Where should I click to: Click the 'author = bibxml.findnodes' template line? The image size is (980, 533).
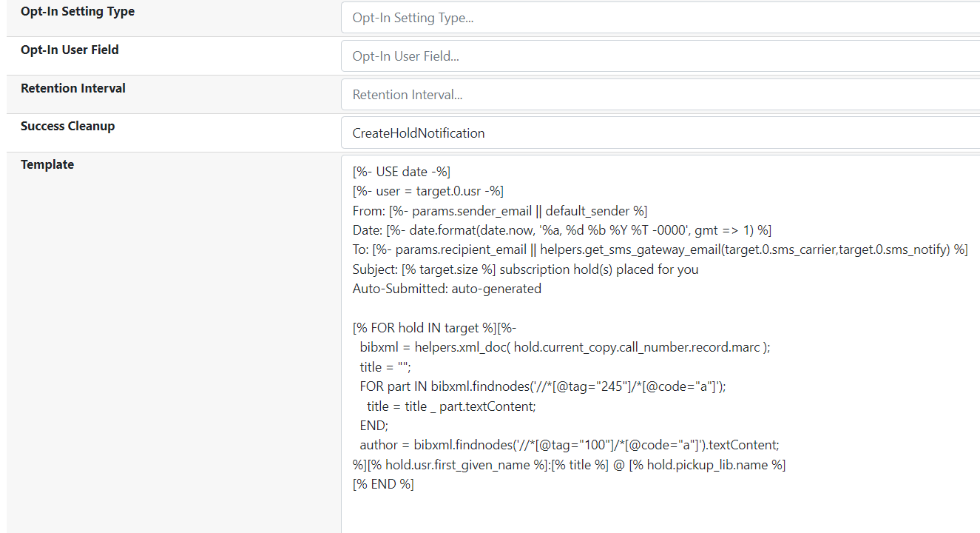click(570, 445)
